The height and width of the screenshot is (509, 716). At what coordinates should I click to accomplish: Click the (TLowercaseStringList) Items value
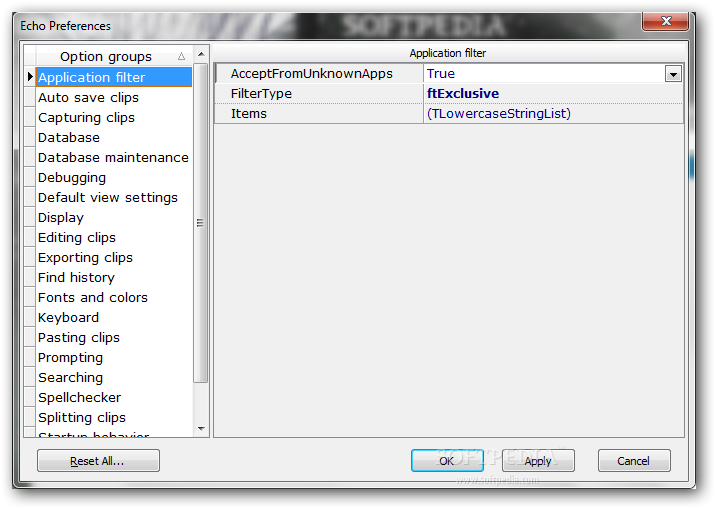pos(553,114)
